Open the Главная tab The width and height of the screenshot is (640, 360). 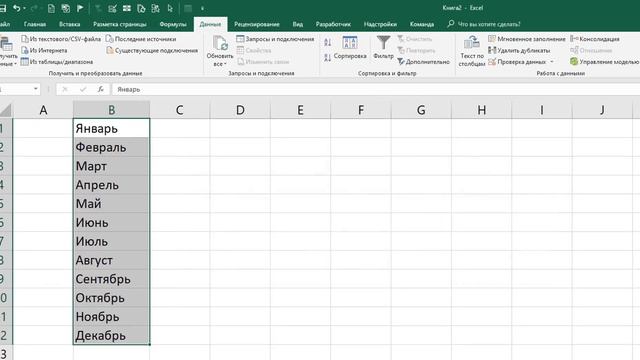click(x=35, y=24)
